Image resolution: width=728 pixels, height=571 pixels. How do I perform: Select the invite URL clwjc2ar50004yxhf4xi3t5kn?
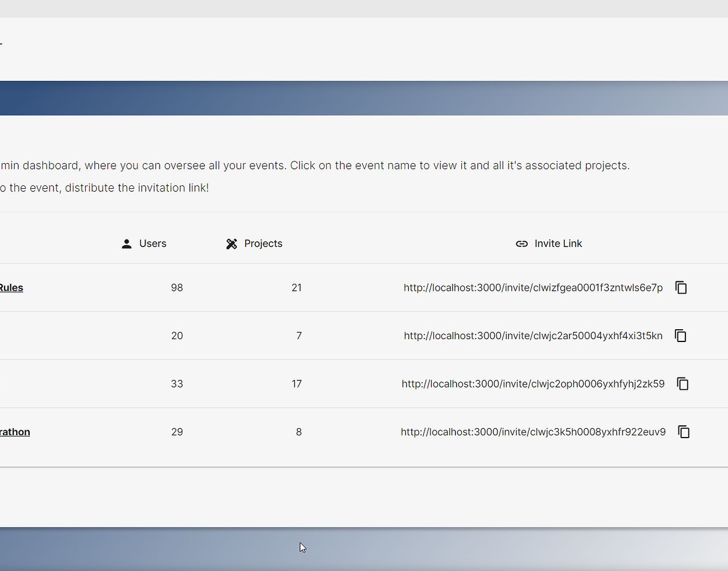click(533, 336)
